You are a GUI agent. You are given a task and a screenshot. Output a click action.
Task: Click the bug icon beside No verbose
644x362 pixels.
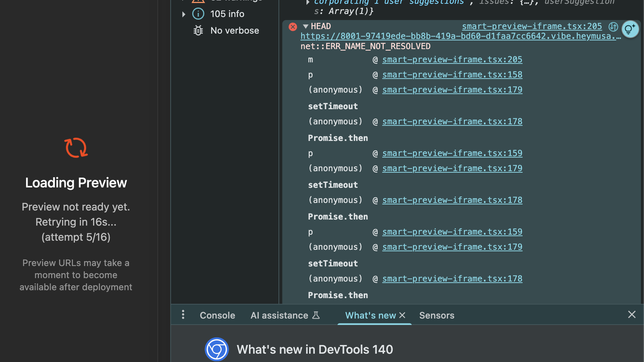(x=198, y=31)
